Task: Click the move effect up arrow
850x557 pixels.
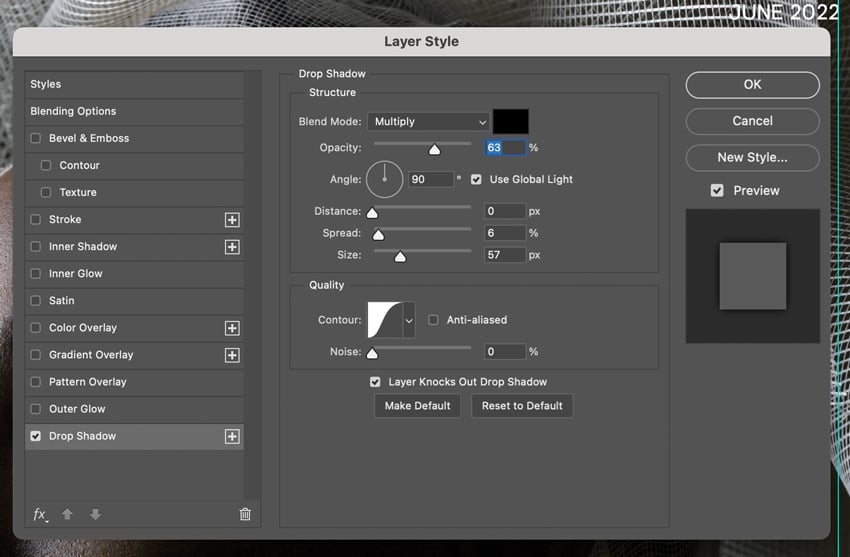Action: click(x=67, y=514)
